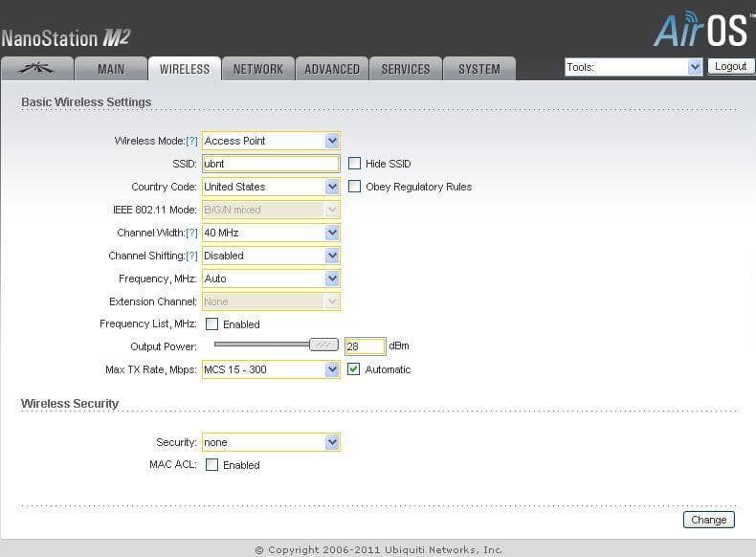Screen dimensions: 756x557
Task: Uncheck the Automatic TX rate checkbox
Action: click(x=353, y=368)
